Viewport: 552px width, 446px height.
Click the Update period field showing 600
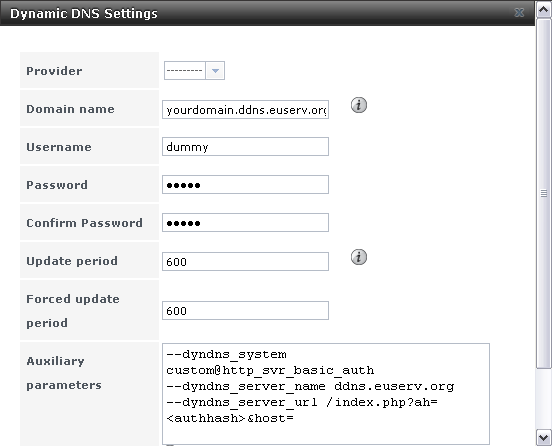[245, 262]
